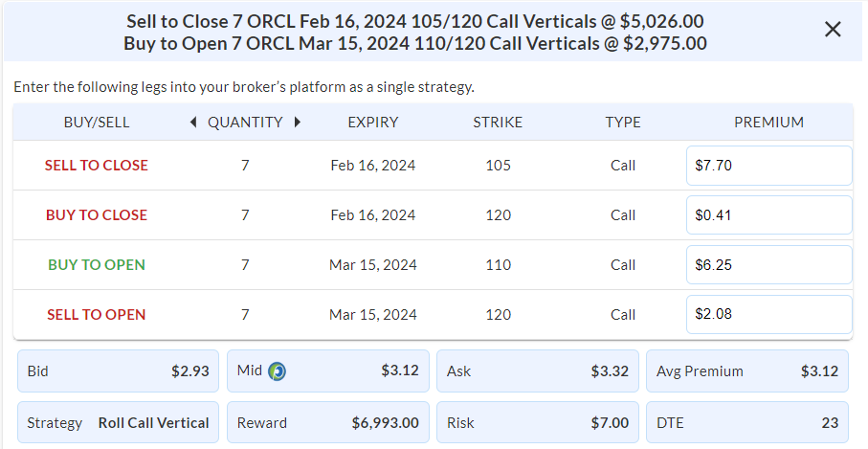
Task: Select the Ask price $3.32 box
Action: 538,370
